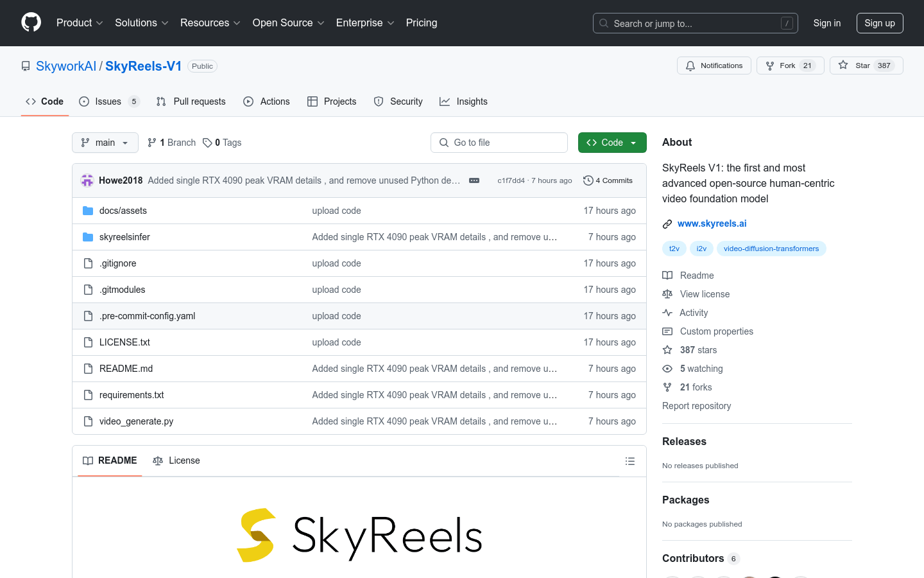Switch to the Insights tab
The width and height of the screenshot is (924, 578).
[463, 101]
